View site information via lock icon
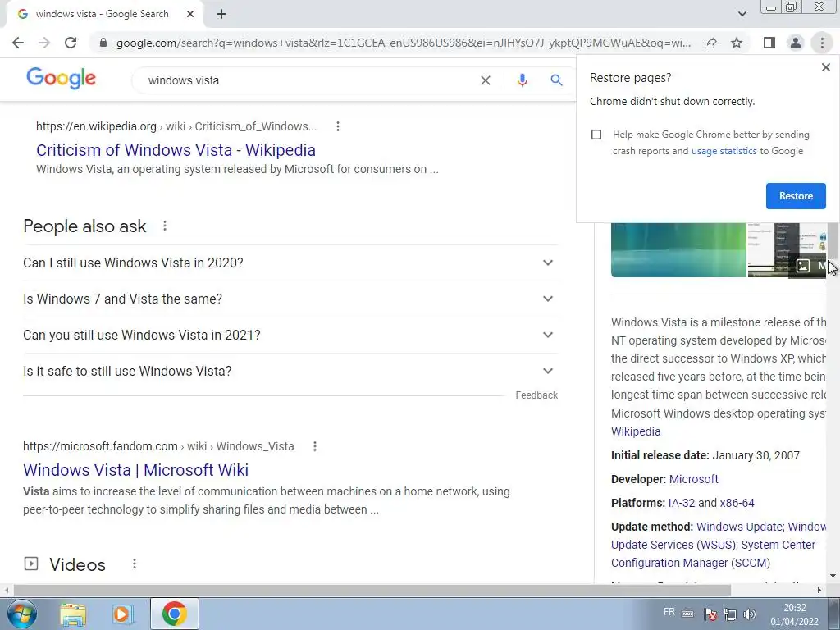The width and height of the screenshot is (840, 630). pyautogui.click(x=103, y=43)
